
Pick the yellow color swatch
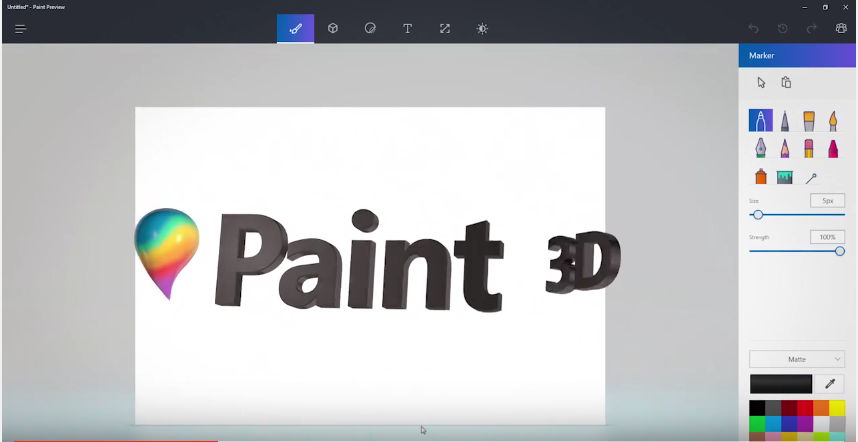[x=837, y=408]
